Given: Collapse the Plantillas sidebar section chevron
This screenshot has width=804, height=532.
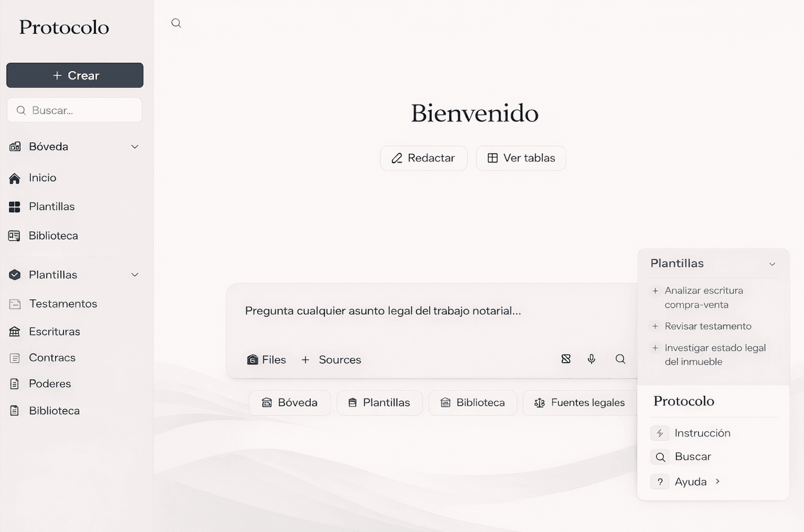Looking at the screenshot, I should [x=134, y=274].
